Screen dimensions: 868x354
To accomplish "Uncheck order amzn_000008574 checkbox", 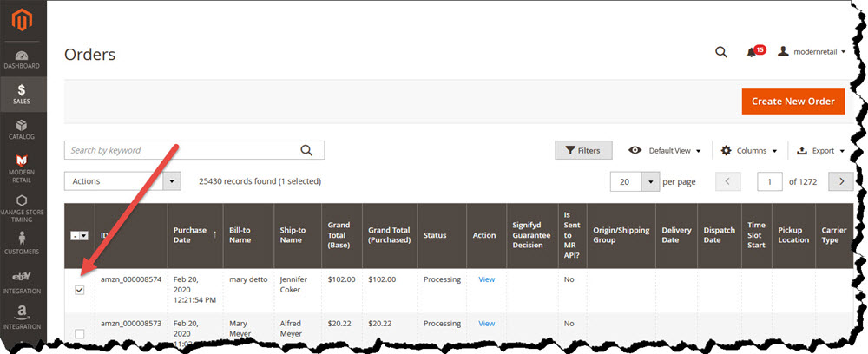I will 80,290.
